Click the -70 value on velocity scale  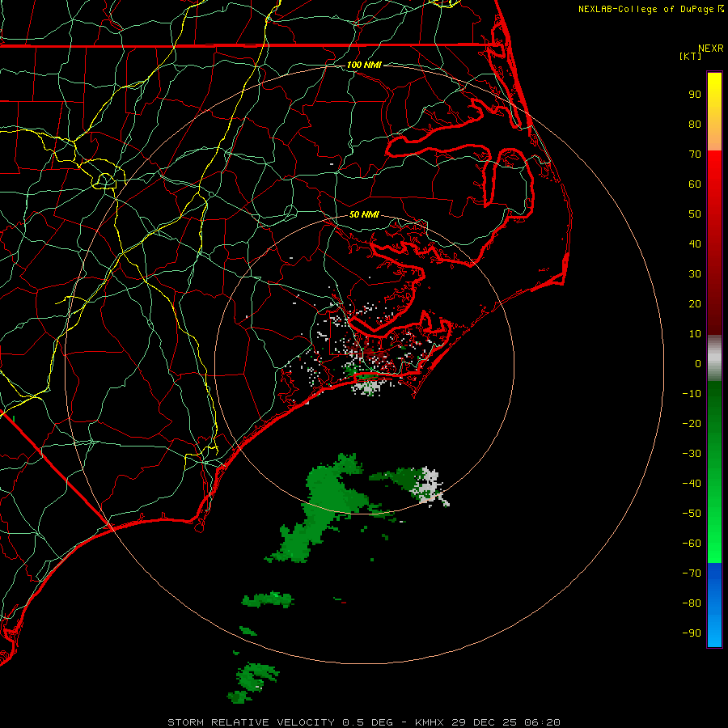[692, 574]
